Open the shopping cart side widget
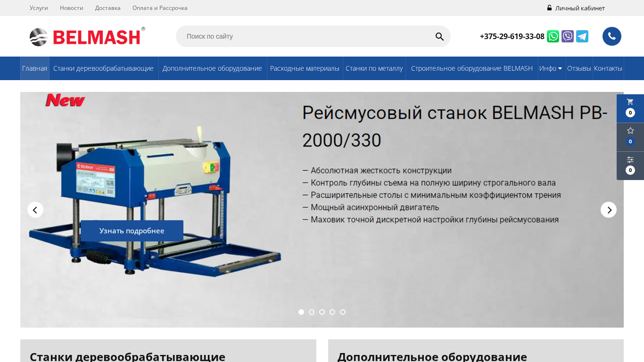The width and height of the screenshot is (644, 362). 630,108
